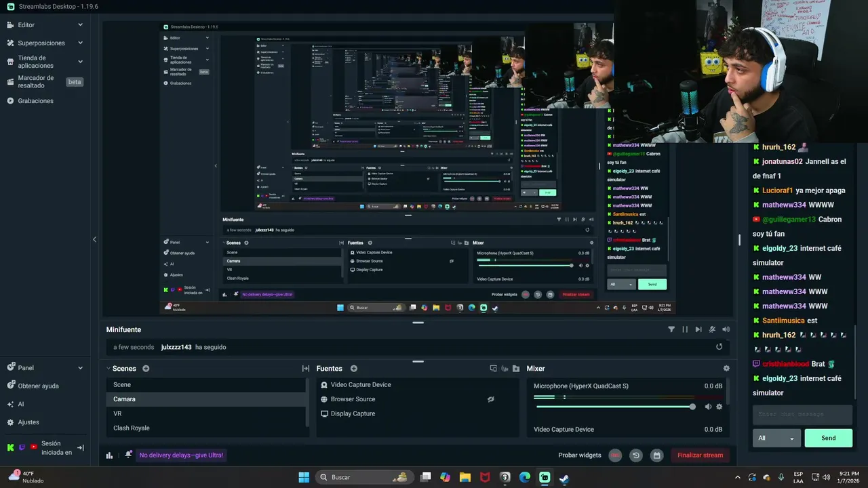868x488 pixels.
Task: Click the log out arrow icon
Action: coord(80,447)
